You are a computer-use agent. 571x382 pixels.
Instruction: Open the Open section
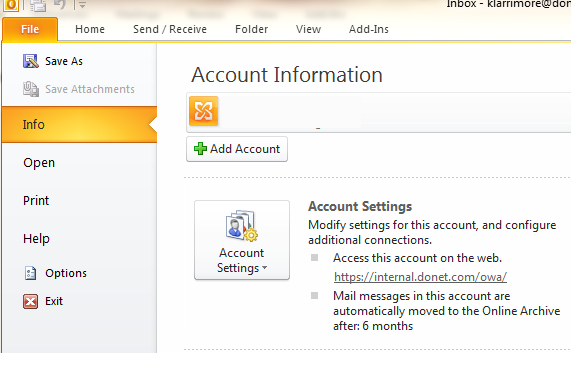[39, 163]
